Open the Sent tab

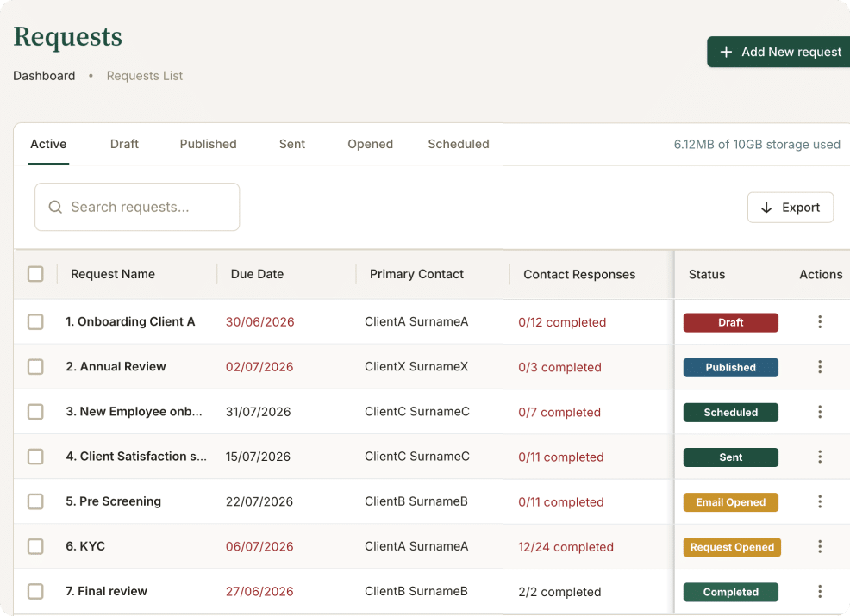coord(292,144)
